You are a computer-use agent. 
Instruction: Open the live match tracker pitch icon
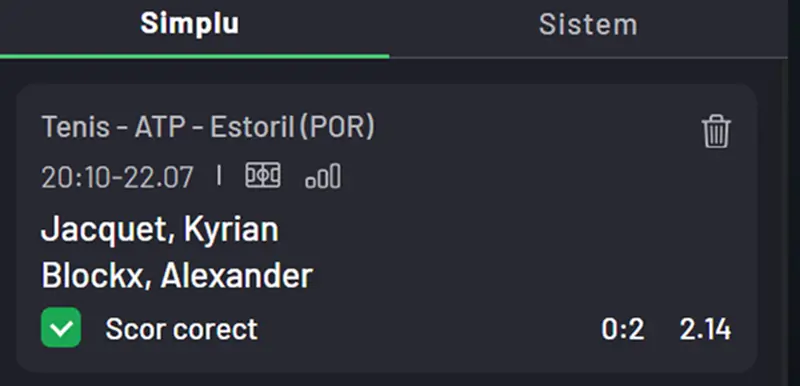pos(263,176)
